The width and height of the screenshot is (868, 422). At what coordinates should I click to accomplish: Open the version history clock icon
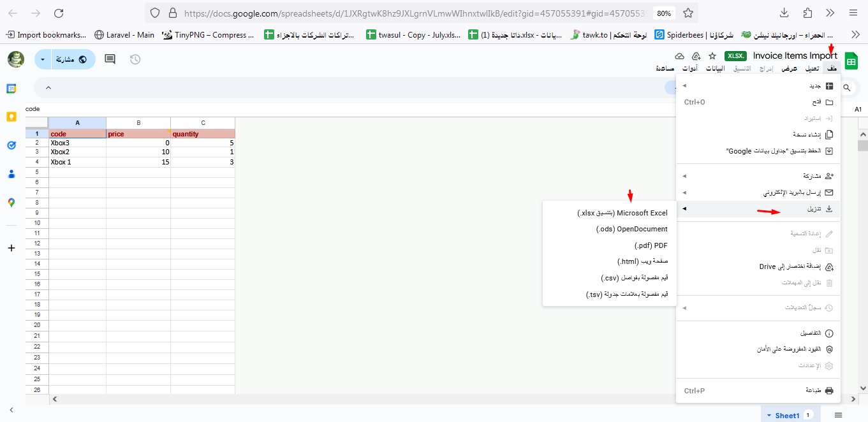(135, 59)
